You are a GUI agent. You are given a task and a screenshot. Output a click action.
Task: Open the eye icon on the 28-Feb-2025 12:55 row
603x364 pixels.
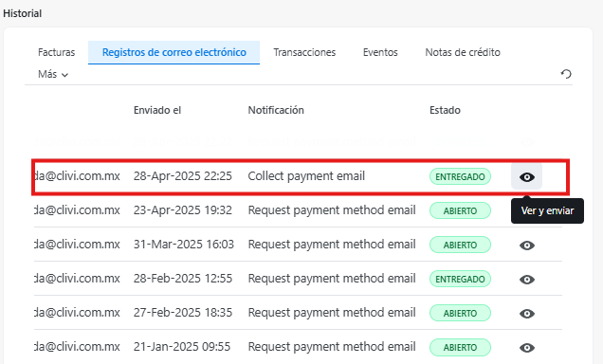coord(527,280)
